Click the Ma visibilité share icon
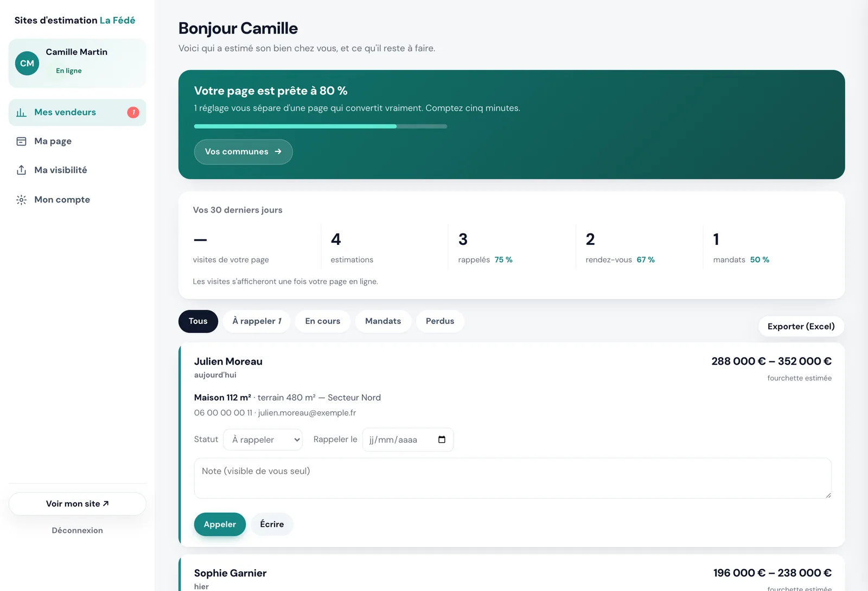 tap(21, 170)
